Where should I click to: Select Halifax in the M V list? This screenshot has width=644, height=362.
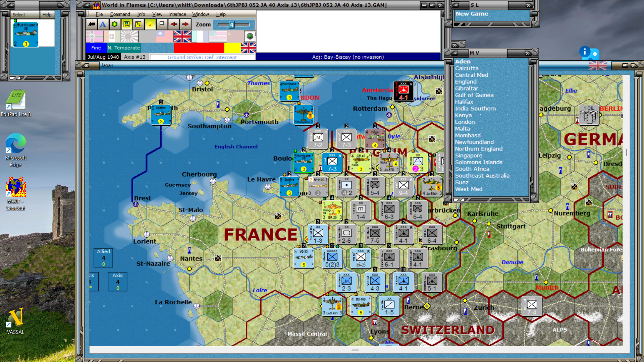click(464, 102)
